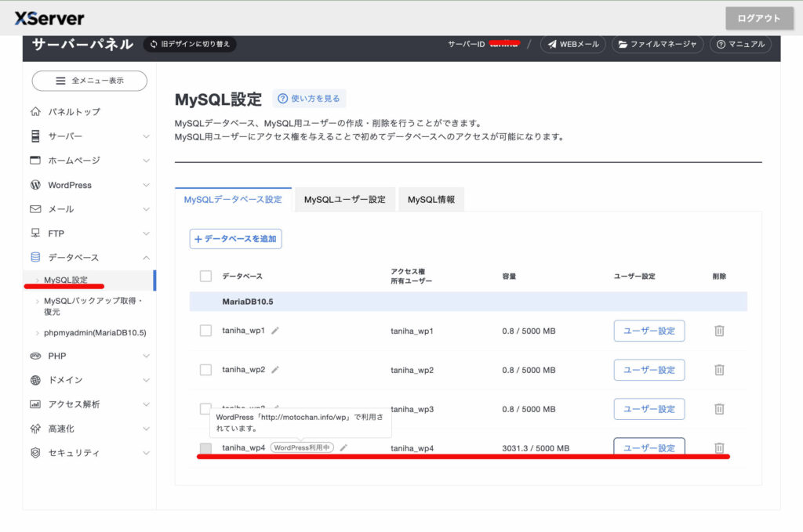The image size is (803, 532).
Task: Select the データベース database icon
Action: tap(35, 257)
